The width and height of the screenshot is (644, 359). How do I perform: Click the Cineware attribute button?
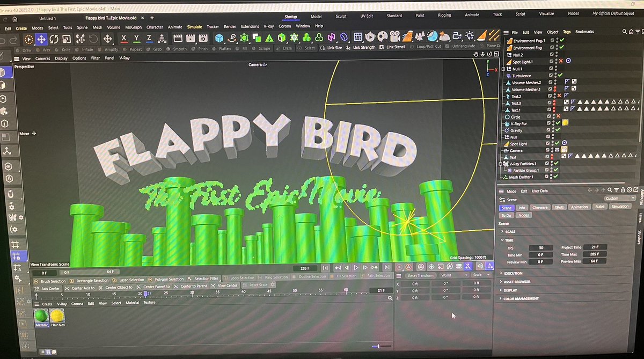pos(540,207)
